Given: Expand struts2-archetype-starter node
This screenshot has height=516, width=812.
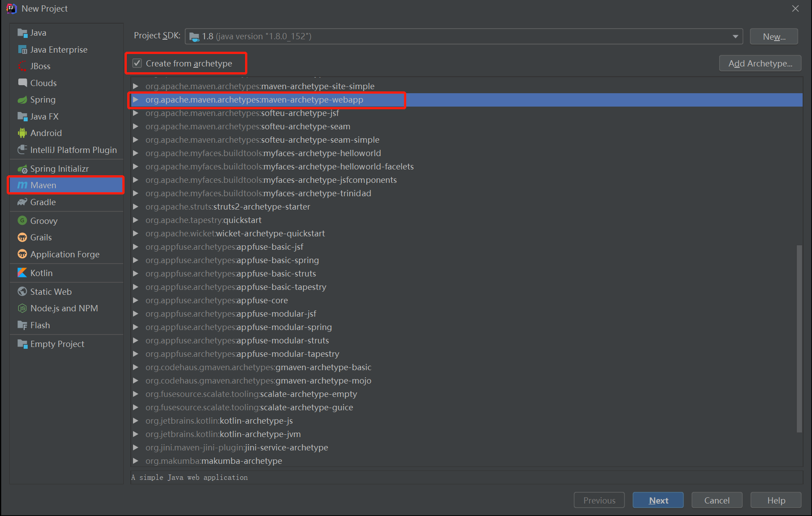Looking at the screenshot, I should (x=136, y=206).
